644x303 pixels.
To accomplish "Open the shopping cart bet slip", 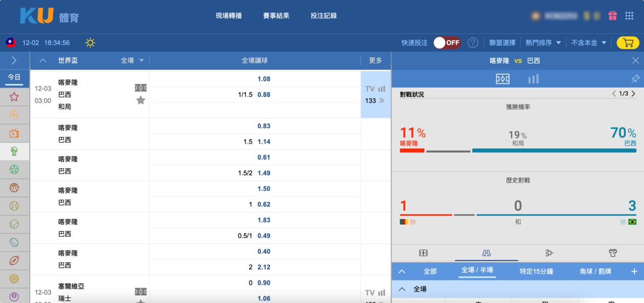I will tap(628, 43).
